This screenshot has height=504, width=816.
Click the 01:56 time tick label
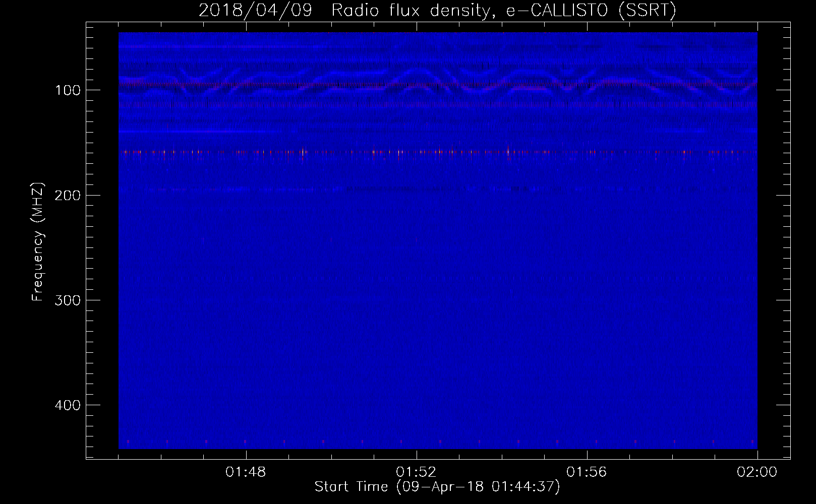(x=587, y=472)
